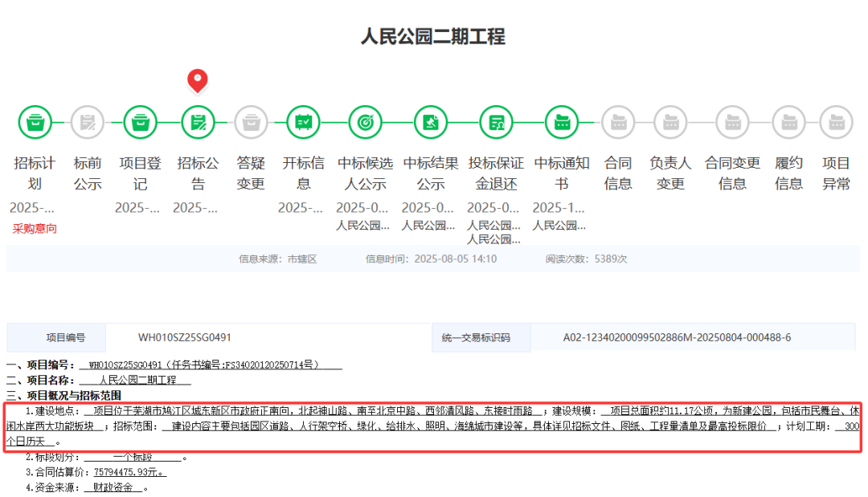Click the date under 开标信息
The width and height of the screenshot is (868, 497).
(301, 208)
